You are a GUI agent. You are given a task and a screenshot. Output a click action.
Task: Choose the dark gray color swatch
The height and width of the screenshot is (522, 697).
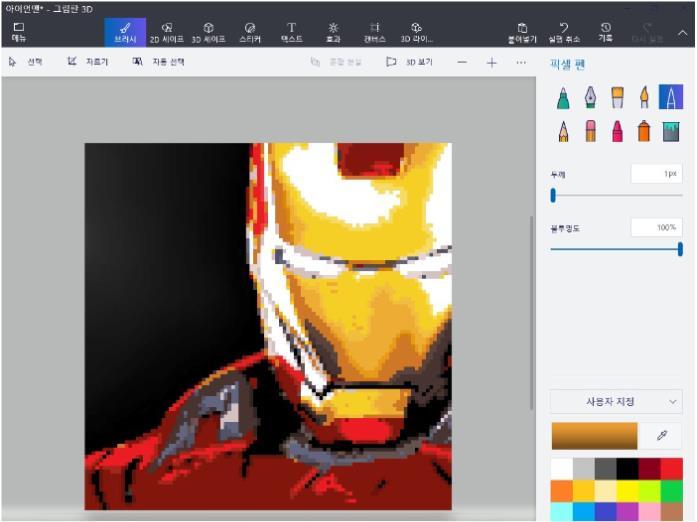pyautogui.click(x=606, y=469)
